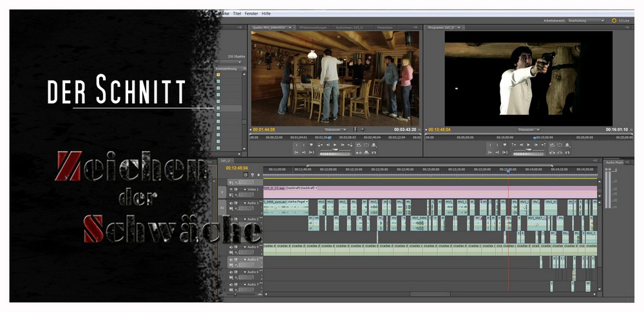Play the Source monitor clip
Viewport: 644px width, 312px height.
click(335, 146)
